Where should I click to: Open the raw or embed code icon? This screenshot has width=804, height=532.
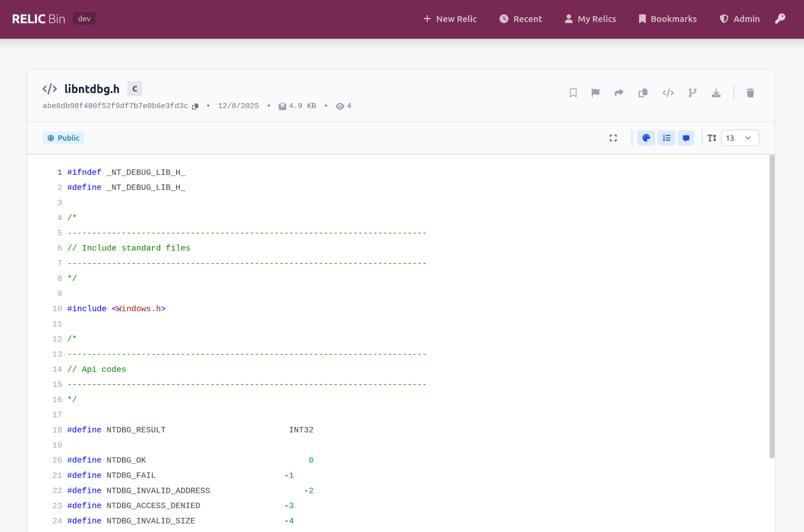pyautogui.click(x=668, y=93)
